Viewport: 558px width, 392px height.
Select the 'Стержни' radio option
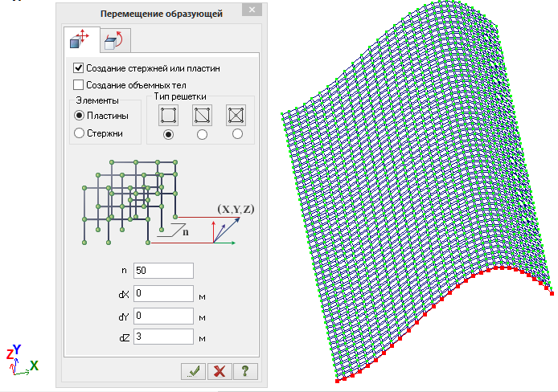point(79,133)
